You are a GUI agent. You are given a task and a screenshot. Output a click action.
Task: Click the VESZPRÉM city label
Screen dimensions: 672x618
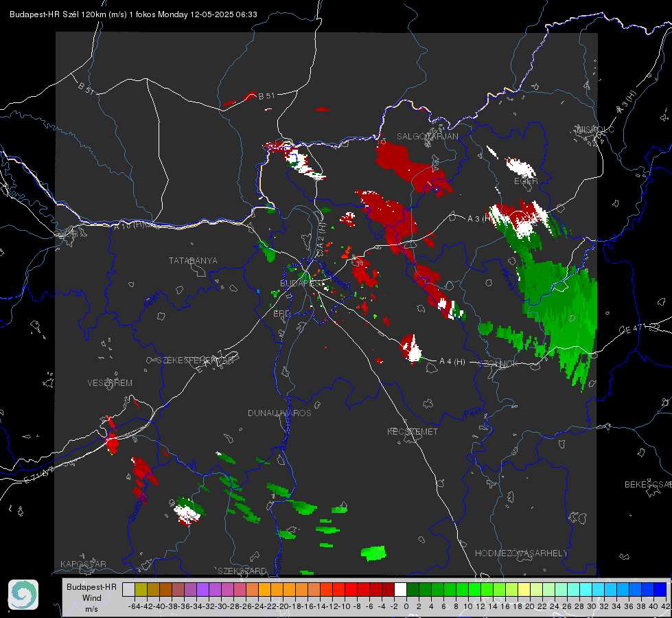[x=110, y=382]
